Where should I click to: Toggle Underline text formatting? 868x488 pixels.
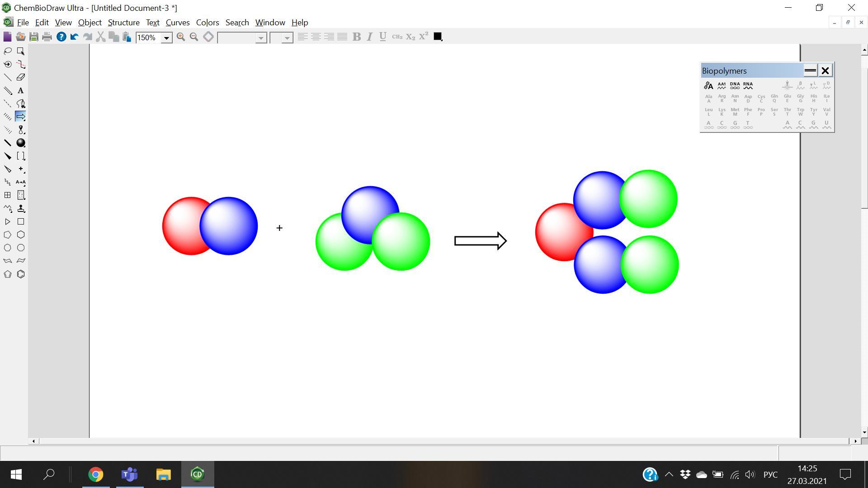pyautogui.click(x=382, y=37)
